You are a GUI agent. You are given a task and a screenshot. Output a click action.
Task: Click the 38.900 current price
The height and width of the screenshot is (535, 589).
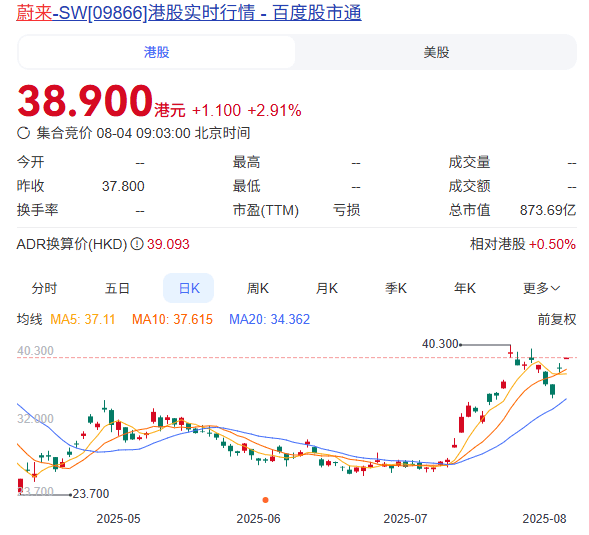(x=85, y=101)
